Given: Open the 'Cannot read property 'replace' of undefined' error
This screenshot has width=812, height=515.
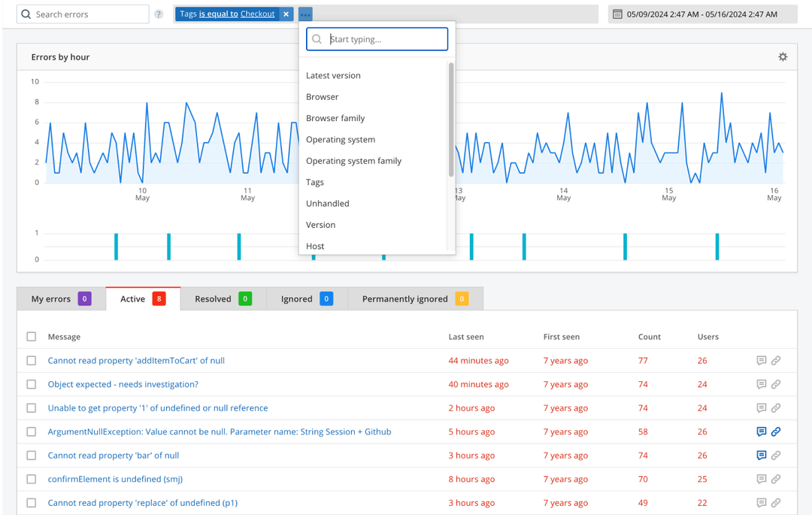Looking at the screenshot, I should click(x=142, y=502).
